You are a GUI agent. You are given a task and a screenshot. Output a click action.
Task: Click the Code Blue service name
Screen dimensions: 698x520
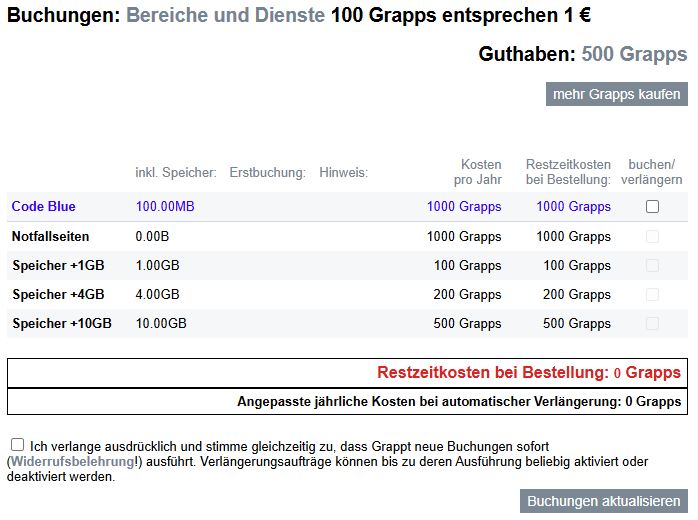(x=44, y=207)
